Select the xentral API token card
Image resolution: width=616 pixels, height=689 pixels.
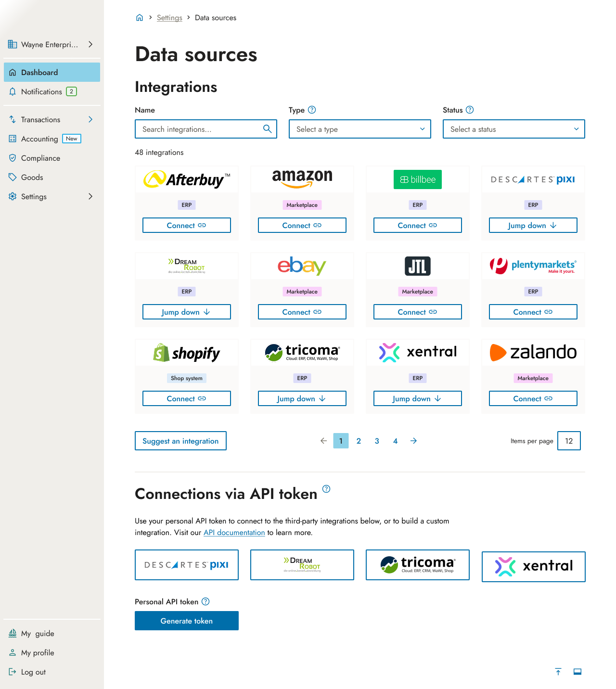coord(533,567)
